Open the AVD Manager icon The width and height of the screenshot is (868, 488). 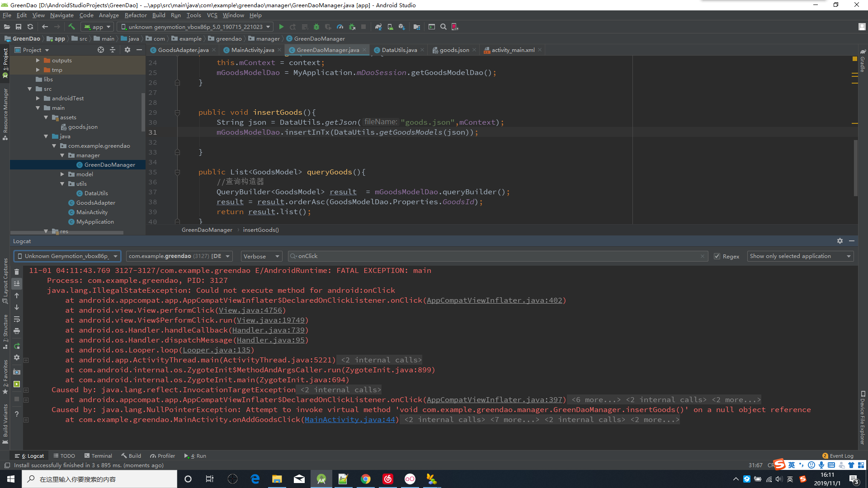[x=390, y=27]
